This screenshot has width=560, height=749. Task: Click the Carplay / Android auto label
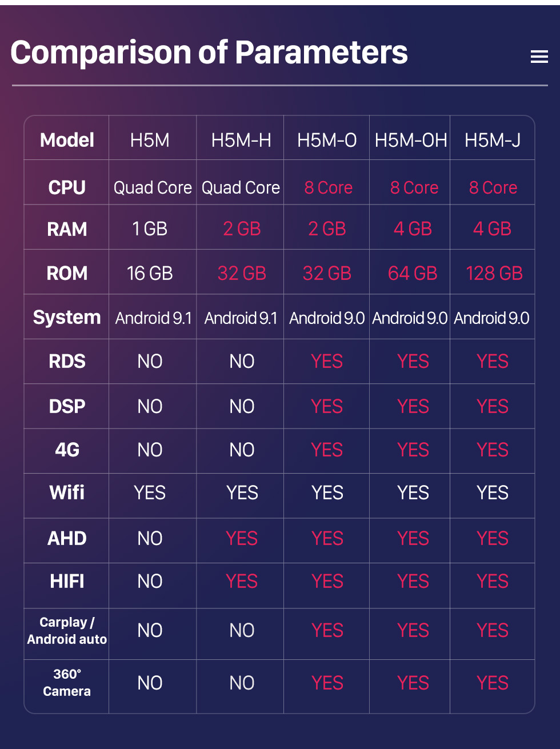pyautogui.click(x=67, y=631)
